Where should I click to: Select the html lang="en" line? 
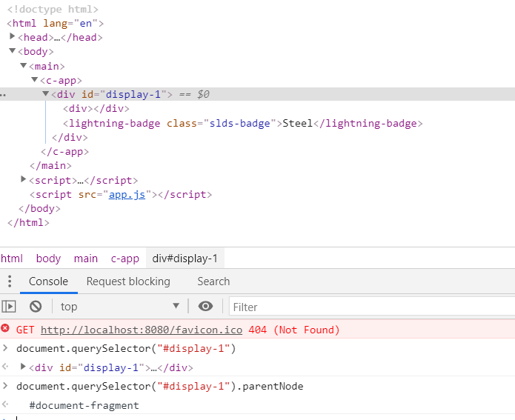click(55, 23)
